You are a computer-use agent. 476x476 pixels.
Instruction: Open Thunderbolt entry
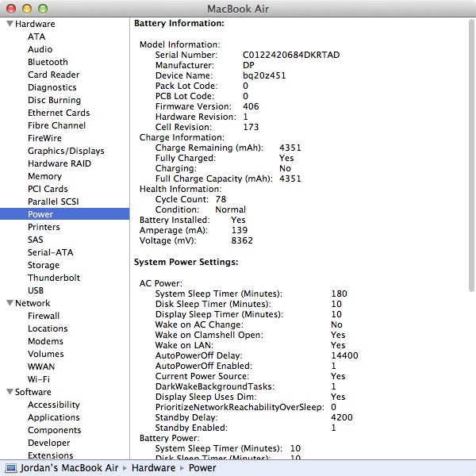(54, 278)
